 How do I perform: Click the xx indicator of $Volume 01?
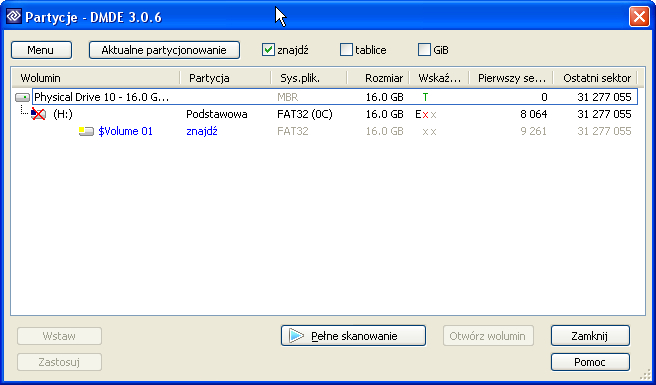click(x=429, y=132)
